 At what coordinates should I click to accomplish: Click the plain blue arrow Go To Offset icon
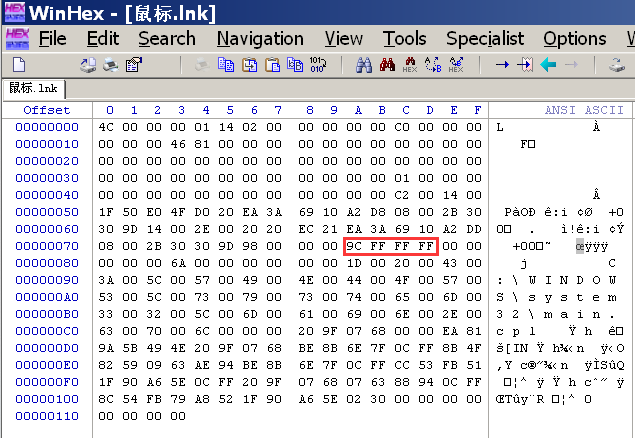[x=502, y=65]
